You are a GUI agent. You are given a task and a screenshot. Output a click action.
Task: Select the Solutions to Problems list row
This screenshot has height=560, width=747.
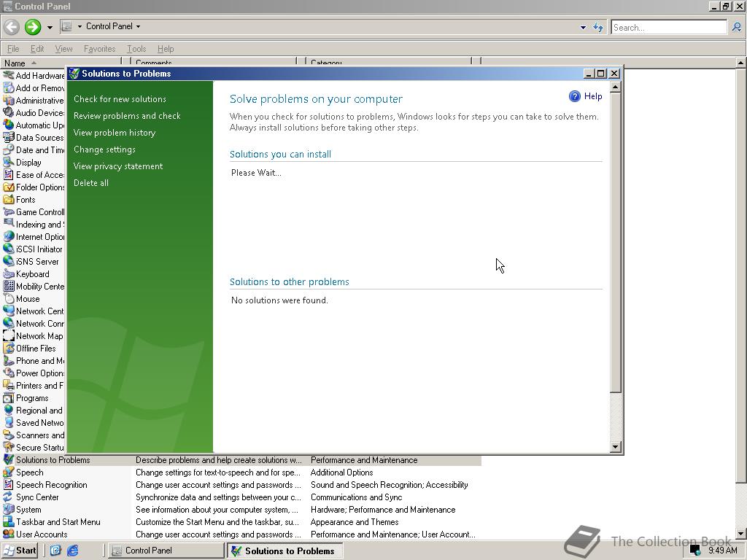(x=241, y=460)
